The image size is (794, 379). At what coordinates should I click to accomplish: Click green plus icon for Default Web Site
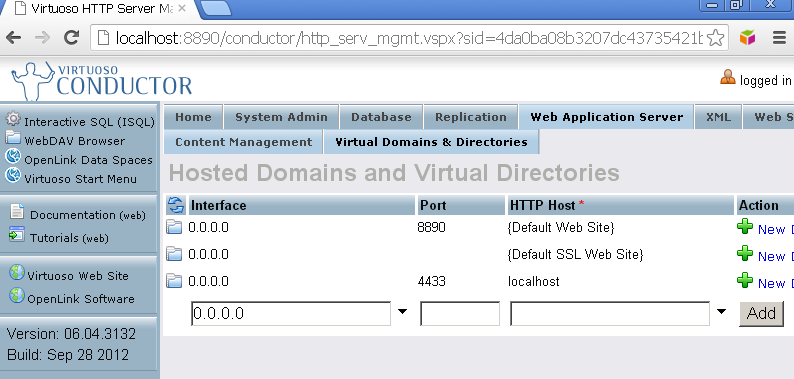coord(745,226)
